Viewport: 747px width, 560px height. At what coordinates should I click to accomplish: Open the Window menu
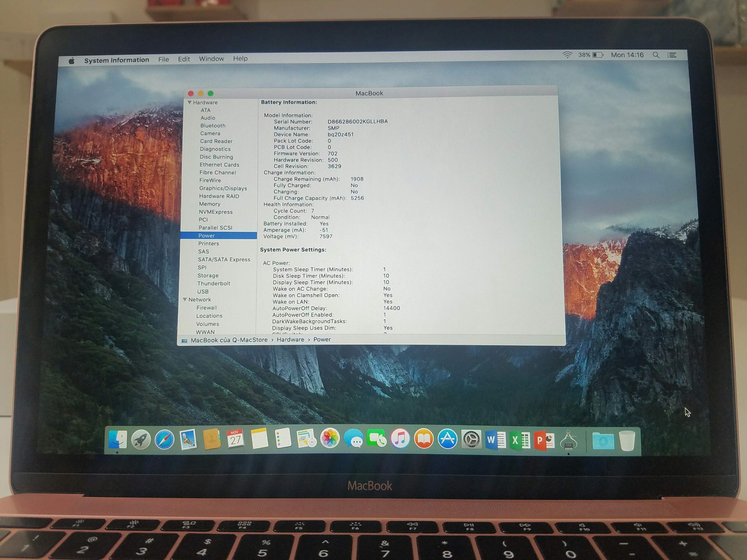(x=211, y=59)
